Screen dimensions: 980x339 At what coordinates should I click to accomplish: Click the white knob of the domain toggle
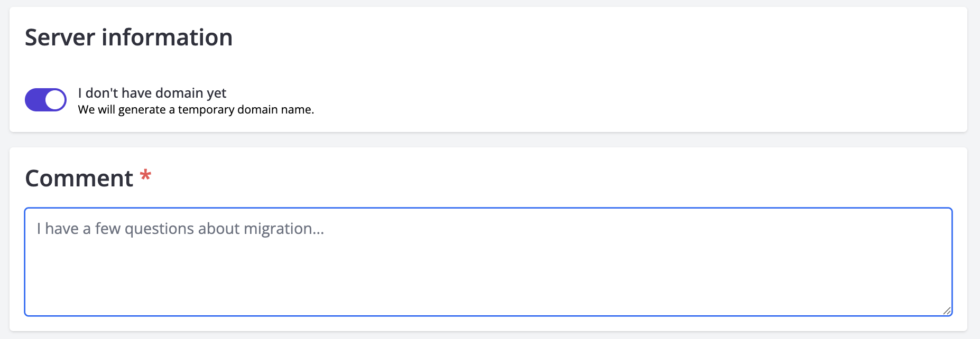point(55,100)
